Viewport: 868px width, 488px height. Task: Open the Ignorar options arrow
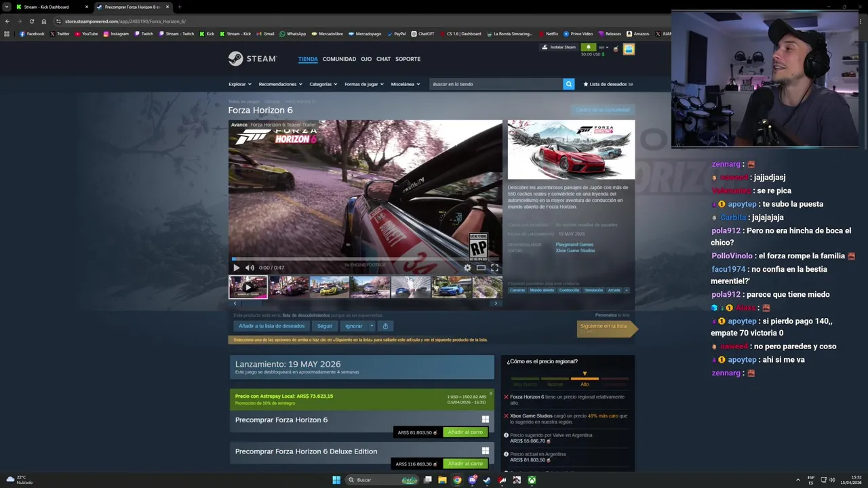[372, 326]
